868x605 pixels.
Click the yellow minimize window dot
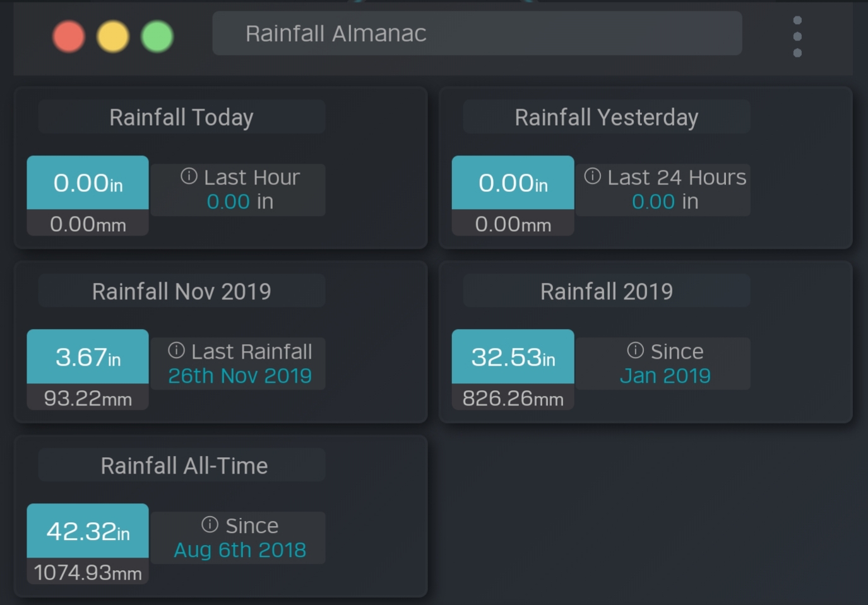(x=113, y=37)
